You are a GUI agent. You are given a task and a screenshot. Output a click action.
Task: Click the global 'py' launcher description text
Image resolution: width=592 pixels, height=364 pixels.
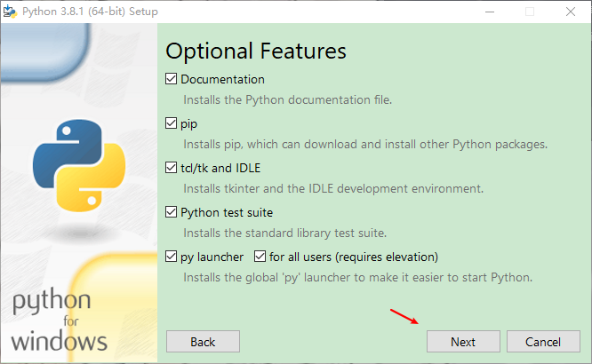pyautogui.click(x=357, y=278)
